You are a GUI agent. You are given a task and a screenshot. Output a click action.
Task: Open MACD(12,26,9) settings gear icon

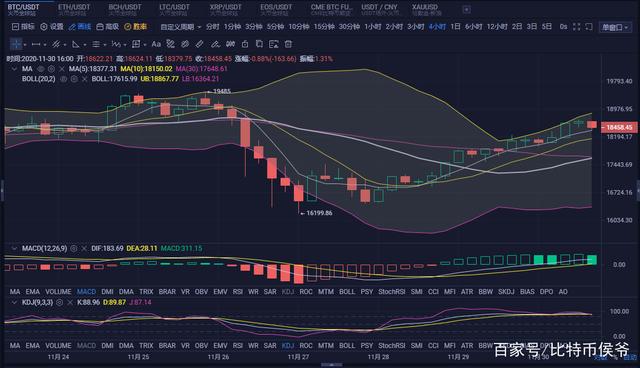(x=73, y=248)
